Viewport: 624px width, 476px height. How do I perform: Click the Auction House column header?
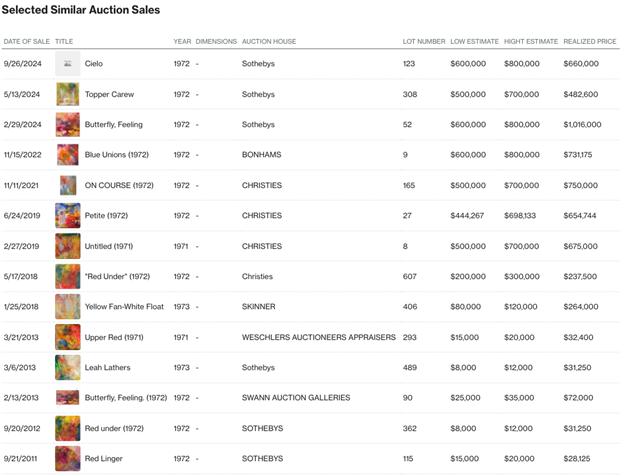coord(269,42)
